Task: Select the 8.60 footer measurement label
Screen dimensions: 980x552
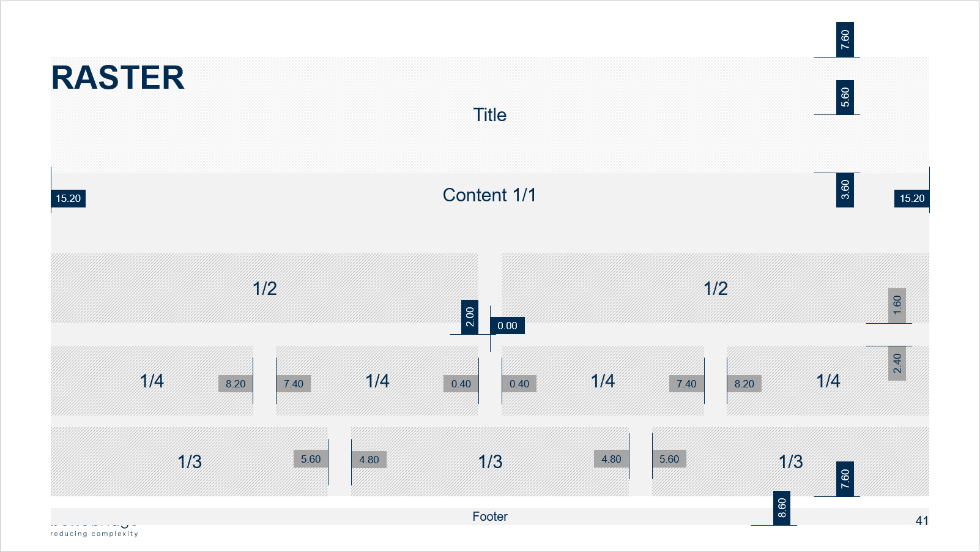Action: click(782, 508)
